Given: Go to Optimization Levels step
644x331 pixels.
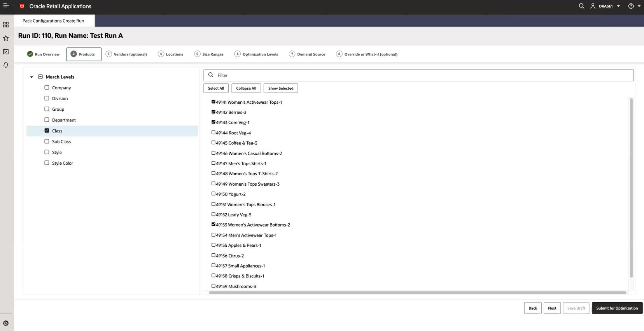Looking at the screenshot, I should (256, 54).
